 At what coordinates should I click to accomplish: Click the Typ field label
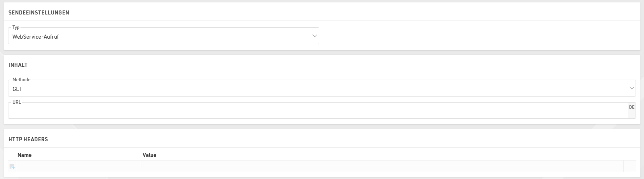click(x=16, y=27)
